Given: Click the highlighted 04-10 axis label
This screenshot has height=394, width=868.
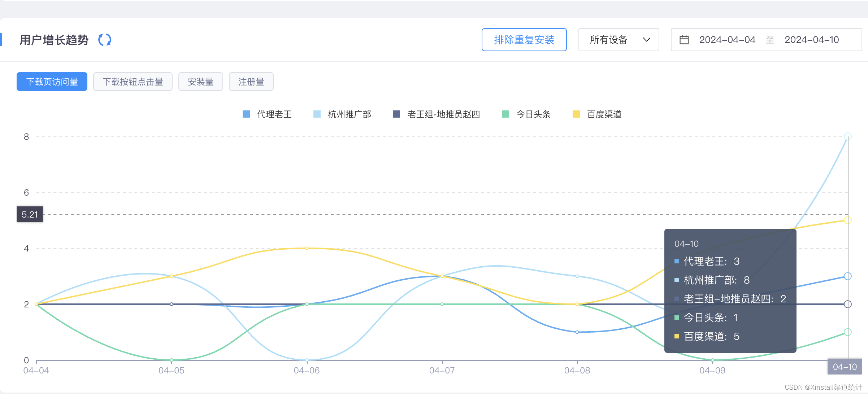Looking at the screenshot, I should coord(845,367).
